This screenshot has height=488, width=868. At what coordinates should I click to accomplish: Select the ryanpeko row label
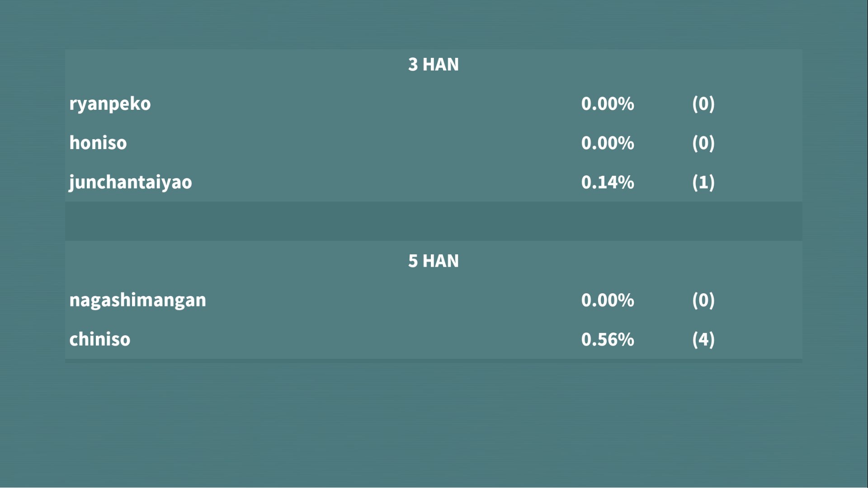pyautogui.click(x=110, y=104)
